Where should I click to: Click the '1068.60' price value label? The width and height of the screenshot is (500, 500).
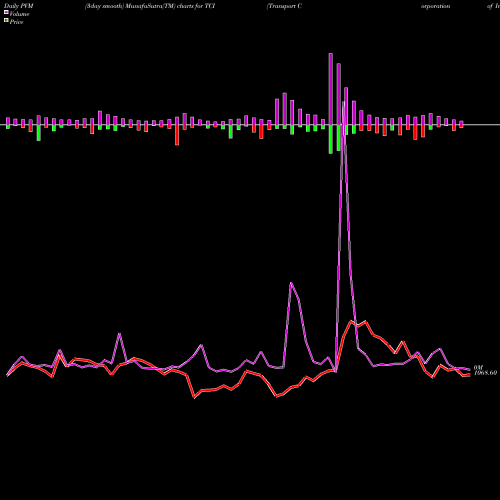[x=486, y=373]
